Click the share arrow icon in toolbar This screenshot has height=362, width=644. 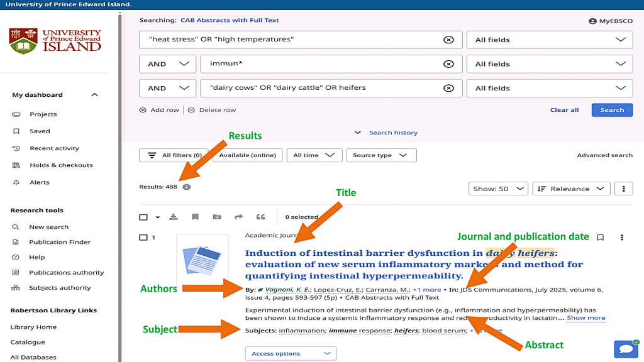pyautogui.click(x=238, y=217)
